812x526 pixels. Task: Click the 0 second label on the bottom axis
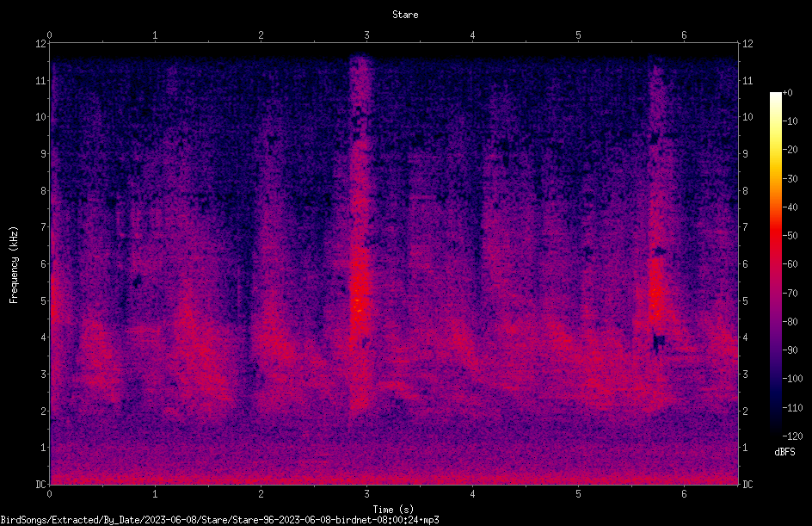[49, 494]
